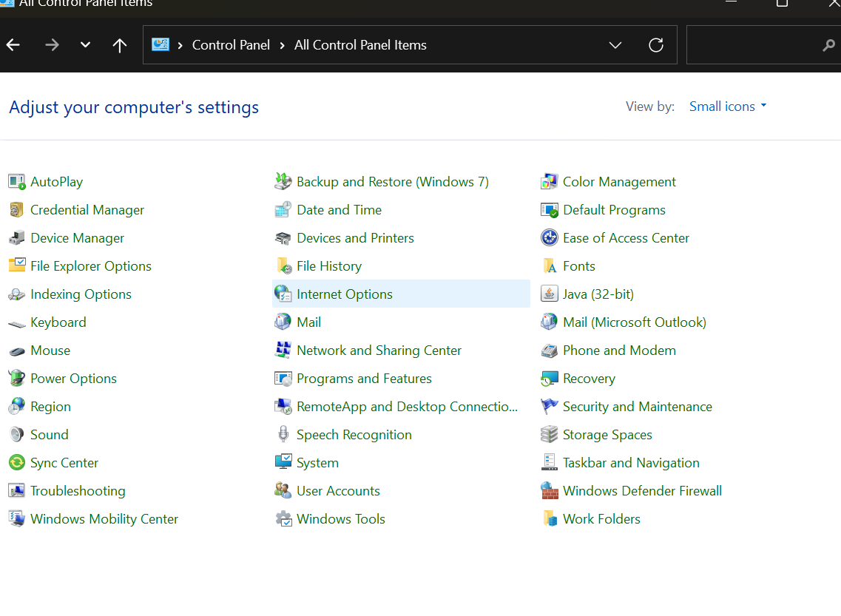Open the Phone and Modem link
This screenshot has height=616, width=841.
click(x=620, y=350)
